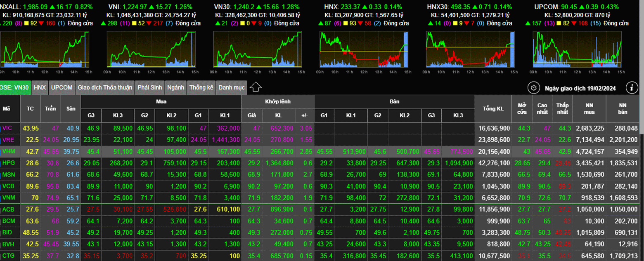Switch to the UPCOM tab
The width and height of the screenshot is (644, 261).
click(x=62, y=87)
